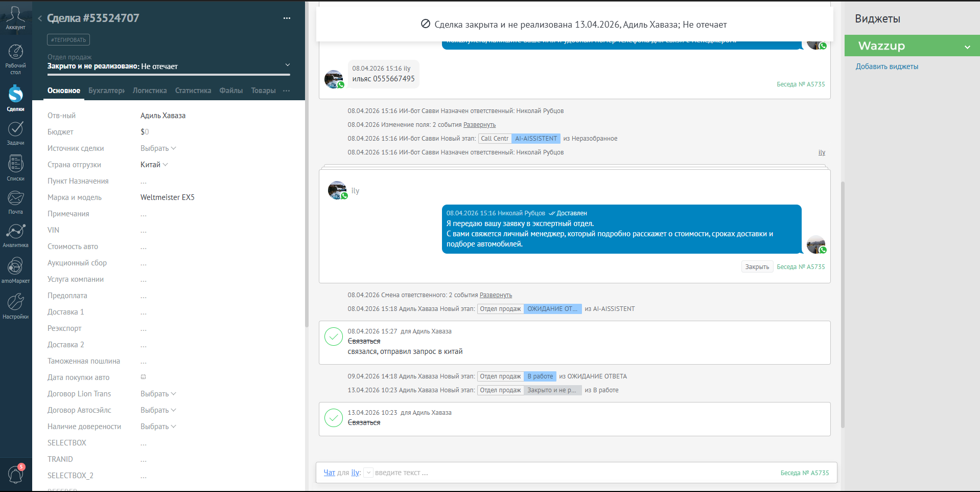Edit Отв-ный field Адиль Хаваза
The height and width of the screenshot is (492, 980).
pos(163,116)
